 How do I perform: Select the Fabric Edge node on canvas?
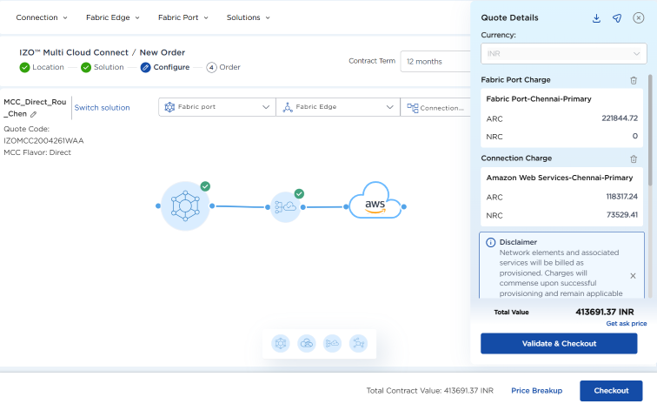(286, 207)
